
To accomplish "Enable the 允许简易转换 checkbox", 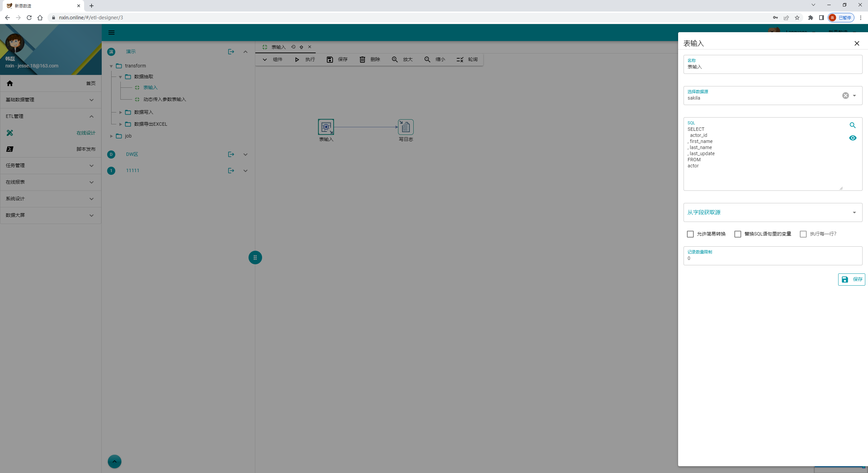I will click(690, 234).
